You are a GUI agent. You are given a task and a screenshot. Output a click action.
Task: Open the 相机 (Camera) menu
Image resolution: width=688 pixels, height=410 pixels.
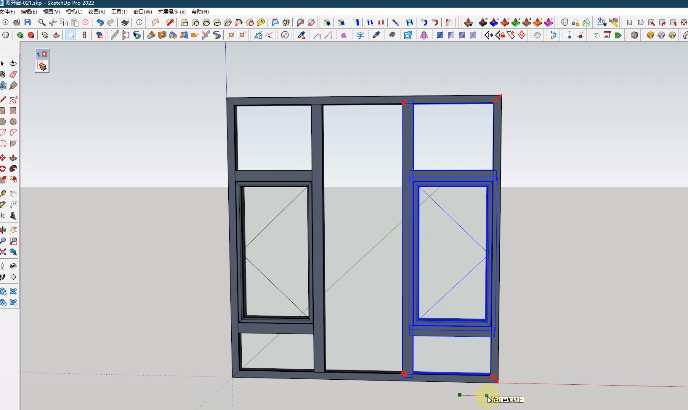tap(71, 11)
